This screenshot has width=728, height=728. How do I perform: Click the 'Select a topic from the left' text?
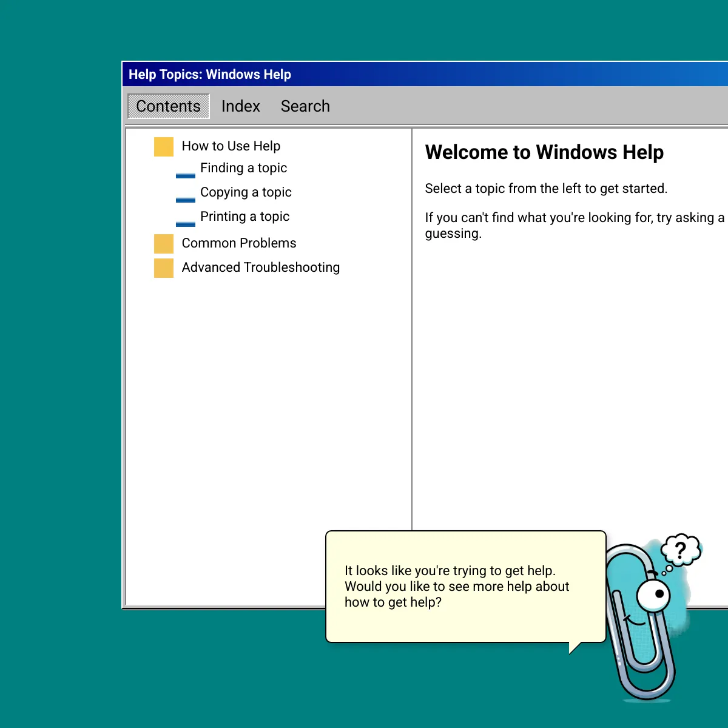pos(546,189)
